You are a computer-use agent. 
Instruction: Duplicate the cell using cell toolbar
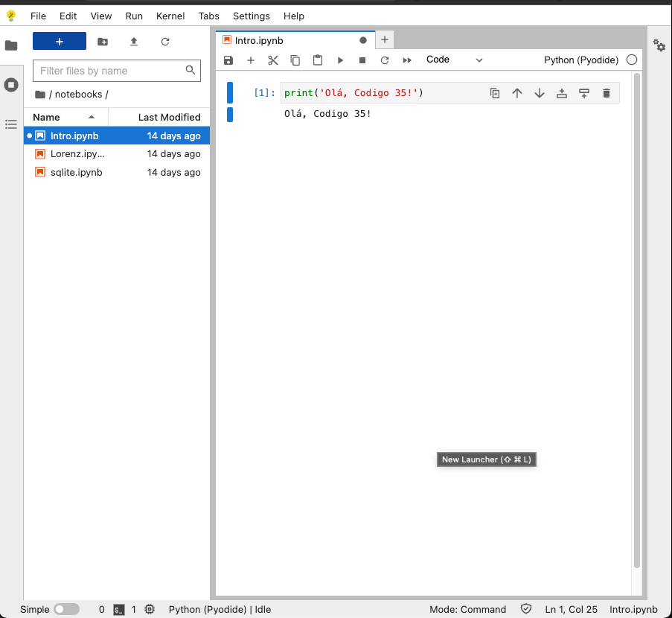point(495,93)
